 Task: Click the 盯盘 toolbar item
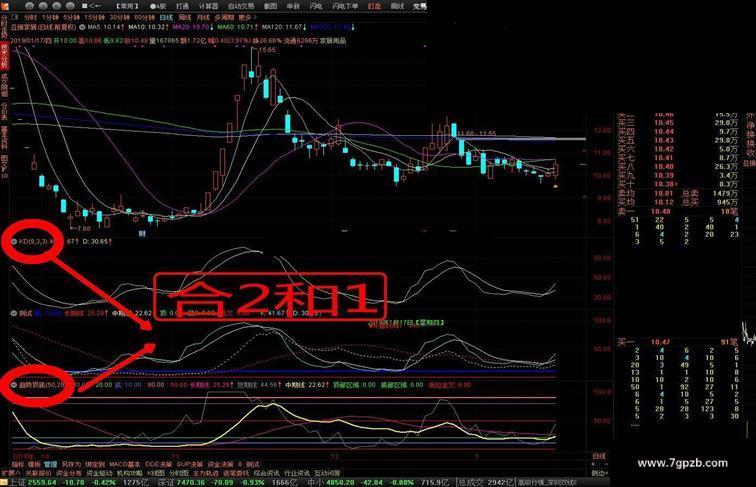pos(374,6)
